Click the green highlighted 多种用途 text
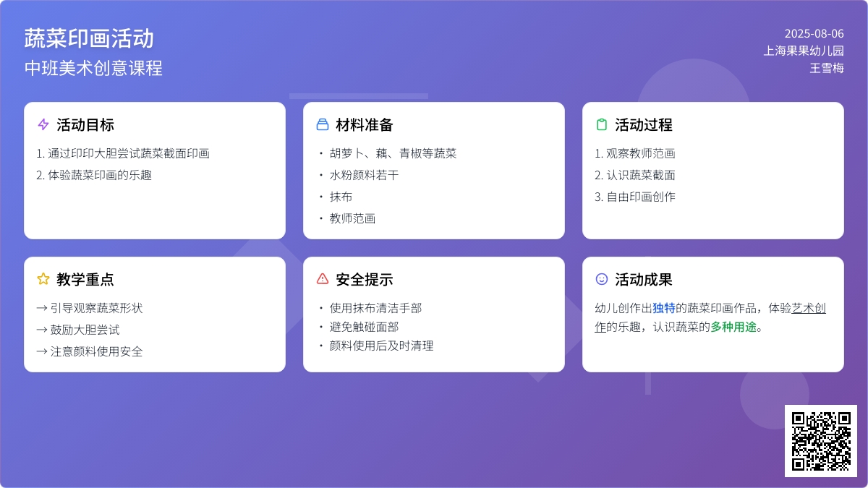Screen dimensions: 868x488 coord(733,327)
